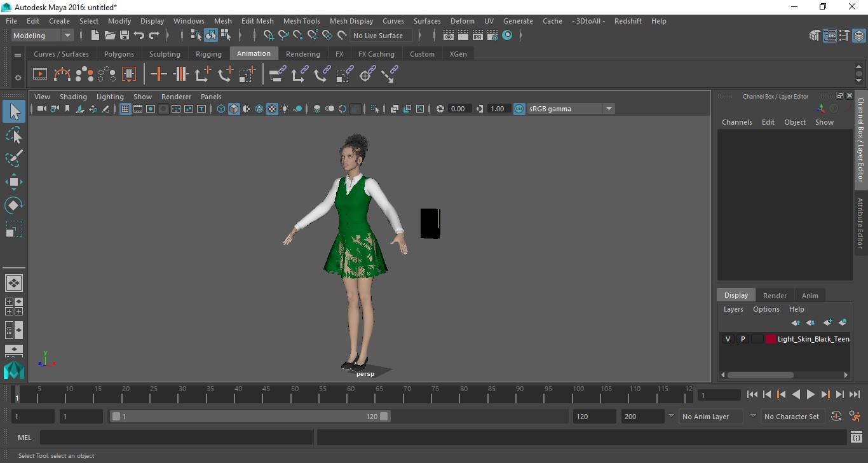
Task: Click the Set Key shelf icon
Action: click(x=158, y=74)
